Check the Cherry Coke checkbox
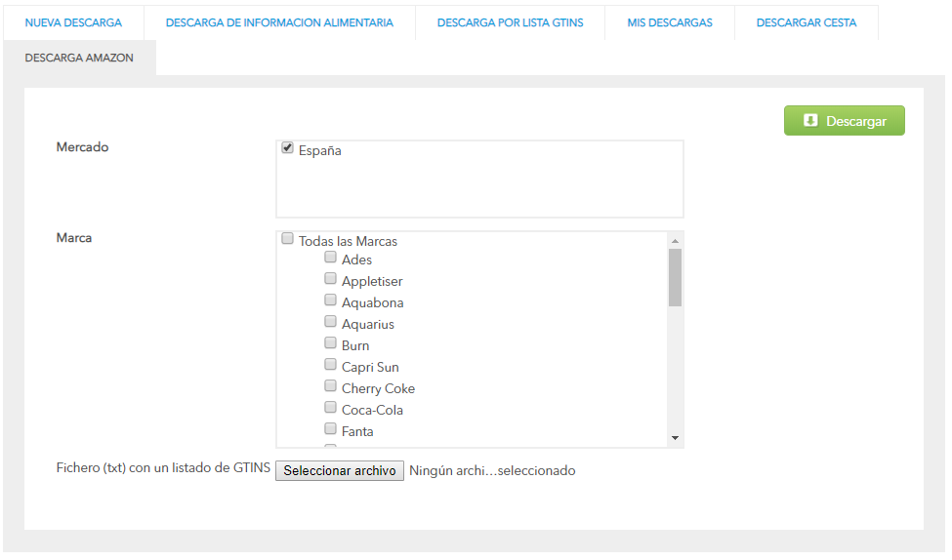 tap(330, 386)
